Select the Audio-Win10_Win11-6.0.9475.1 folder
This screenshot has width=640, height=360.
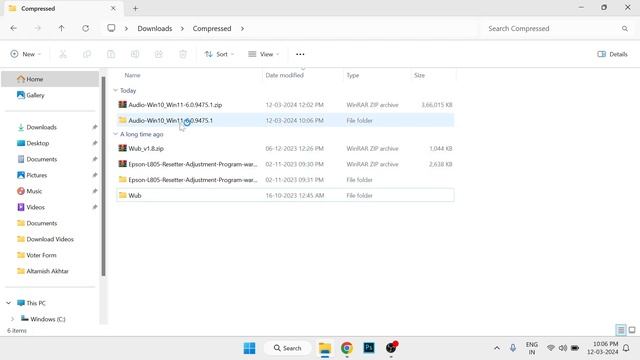285,120
